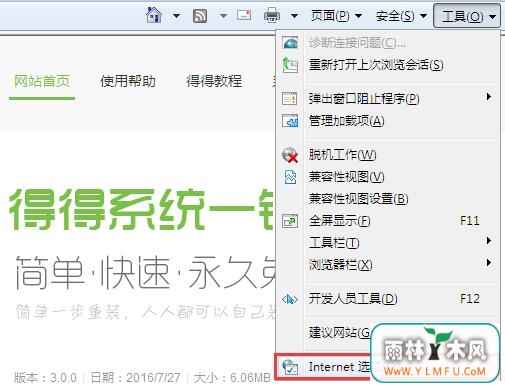
Task: Open the 使用帮助 page link
Action: coord(128,81)
